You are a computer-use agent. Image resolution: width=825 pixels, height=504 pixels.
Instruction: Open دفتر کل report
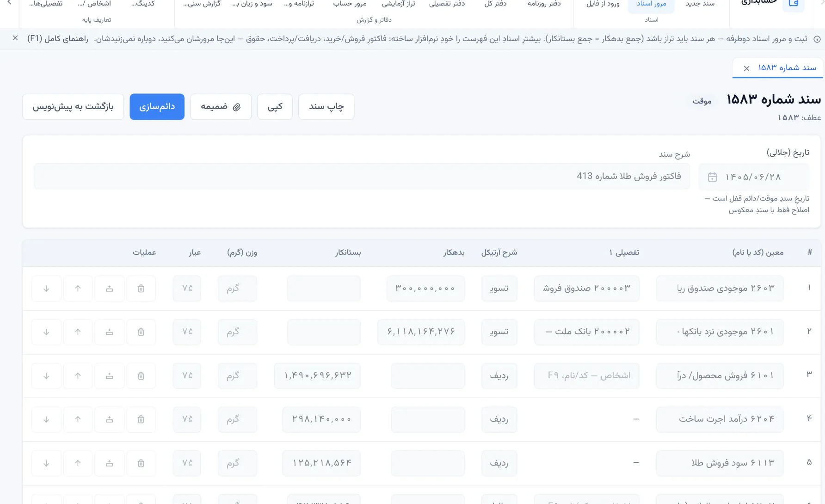pos(495,4)
